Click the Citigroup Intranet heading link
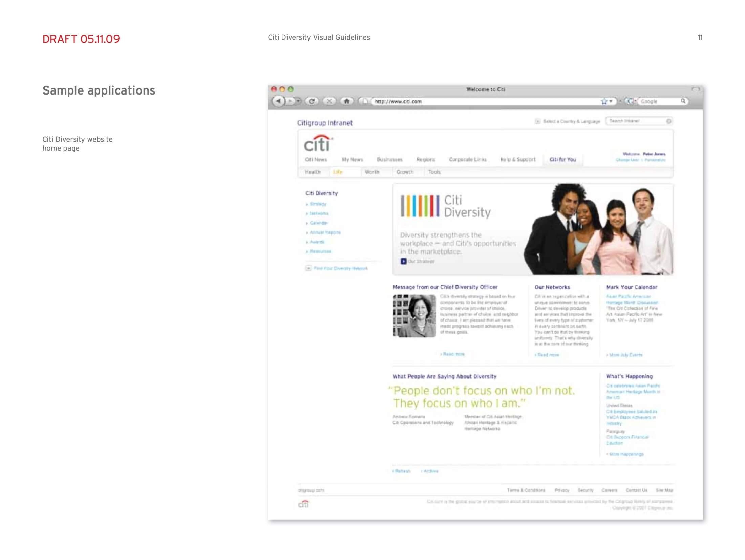Image resolution: width=745 pixels, height=560 pixels. pos(325,123)
